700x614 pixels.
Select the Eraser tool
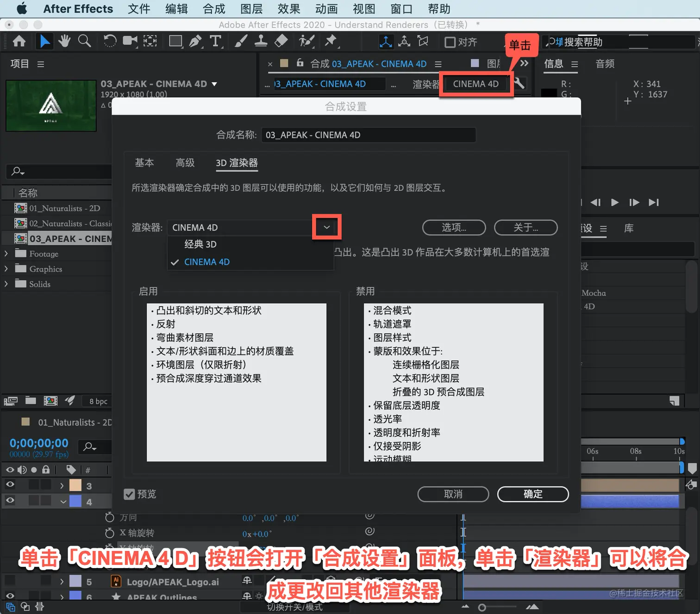pyautogui.click(x=281, y=42)
